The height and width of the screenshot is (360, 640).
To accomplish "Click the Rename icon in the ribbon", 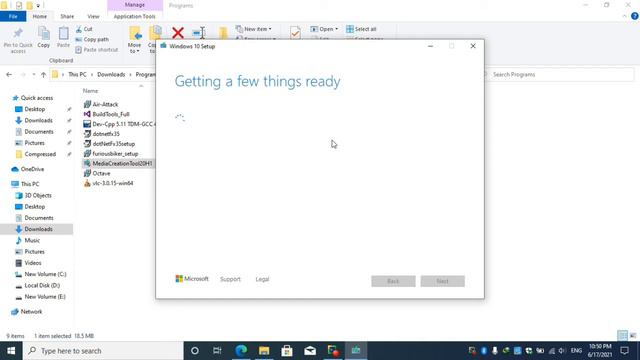I will tap(199, 33).
